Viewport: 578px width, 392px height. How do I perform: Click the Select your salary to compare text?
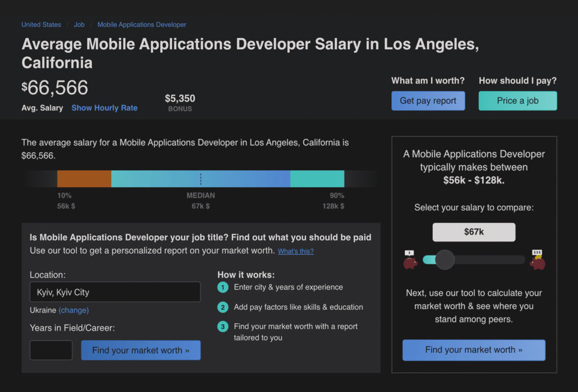tap(474, 208)
